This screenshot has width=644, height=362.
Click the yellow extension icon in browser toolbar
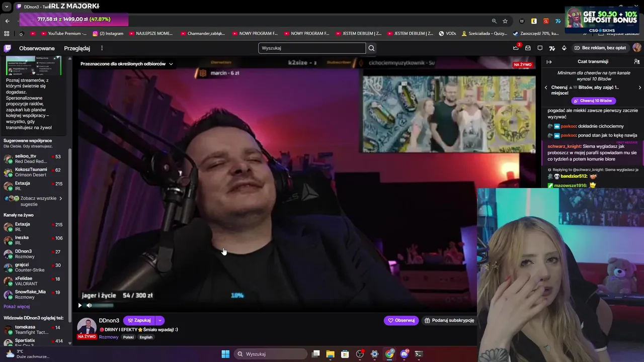click(x=534, y=21)
